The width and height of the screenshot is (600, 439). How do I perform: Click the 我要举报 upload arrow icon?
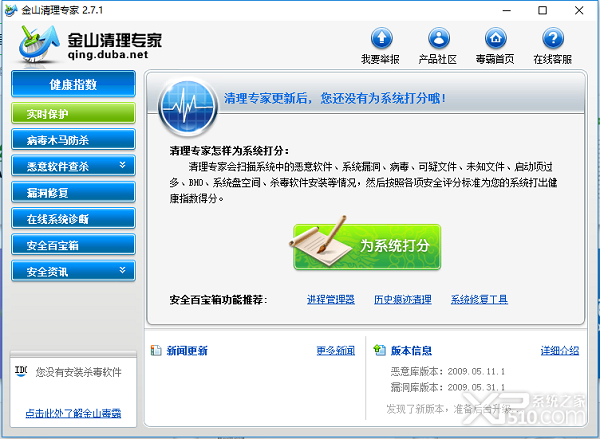pos(382,38)
